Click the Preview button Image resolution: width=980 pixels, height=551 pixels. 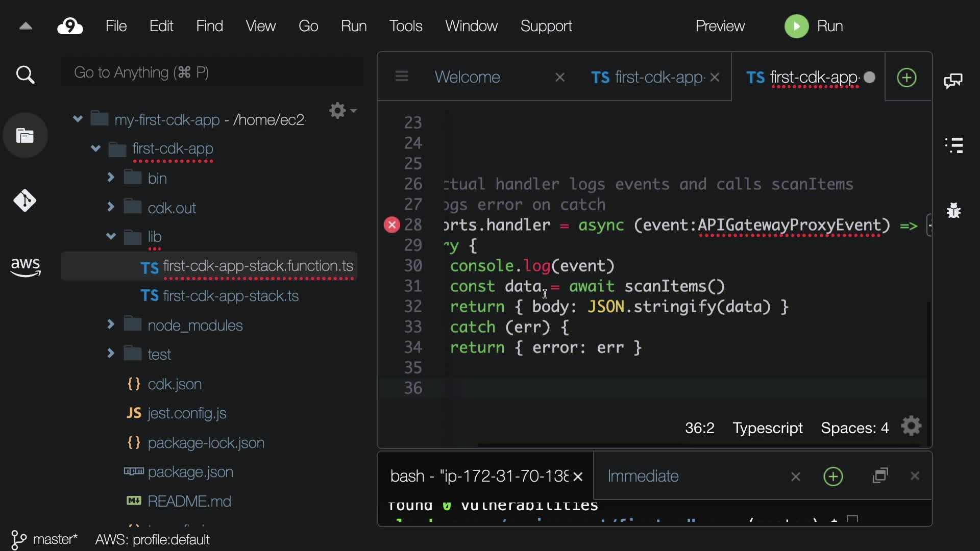[720, 26]
